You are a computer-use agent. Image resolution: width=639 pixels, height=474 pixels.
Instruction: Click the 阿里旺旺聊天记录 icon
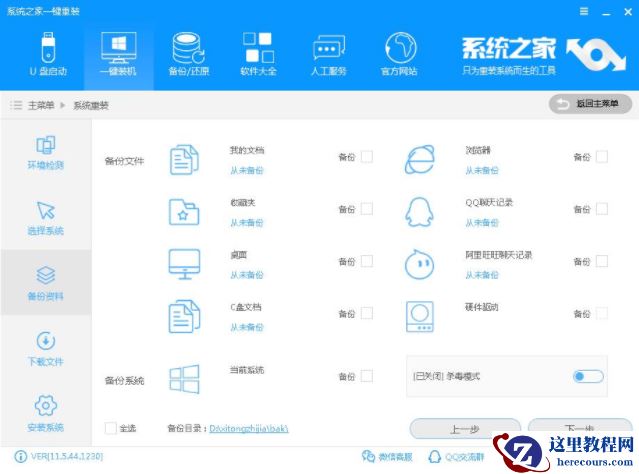tap(419, 264)
